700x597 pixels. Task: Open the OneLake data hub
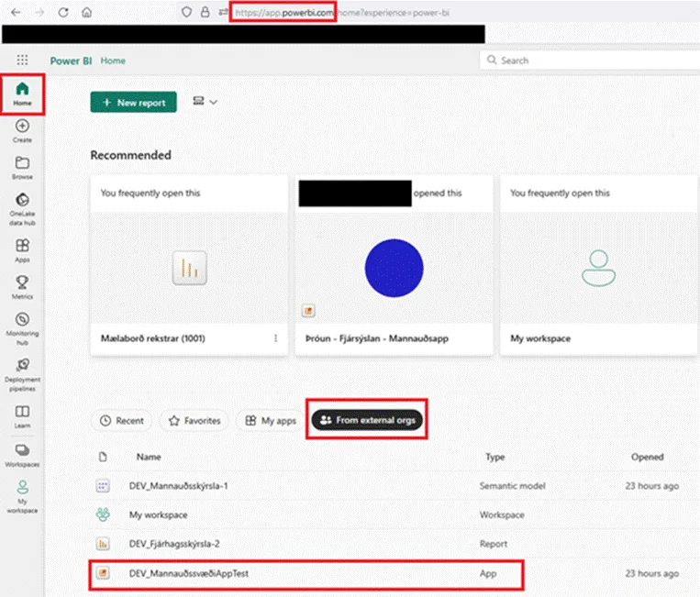[22, 209]
